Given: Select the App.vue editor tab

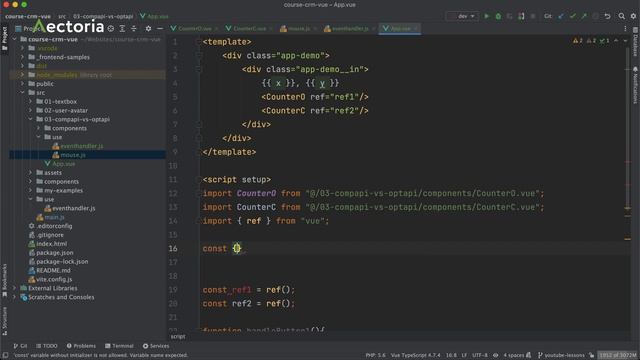Looking at the screenshot, I should pos(400,29).
